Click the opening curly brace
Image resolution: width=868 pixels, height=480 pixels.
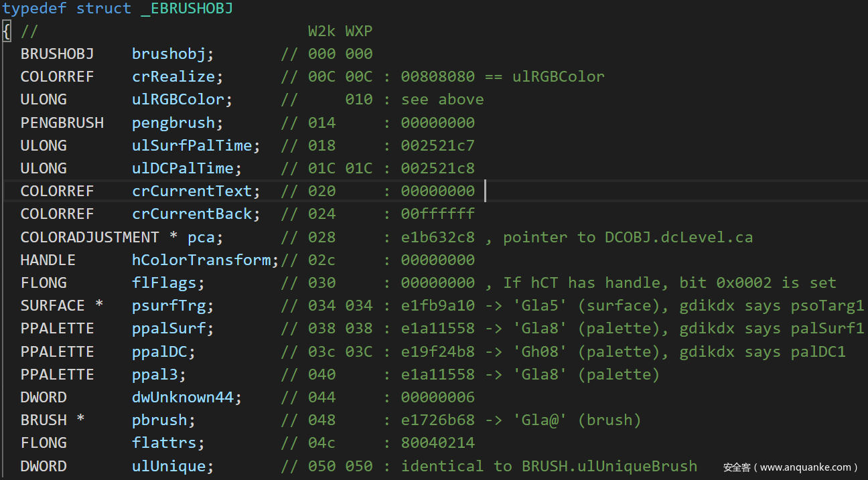(x=6, y=31)
